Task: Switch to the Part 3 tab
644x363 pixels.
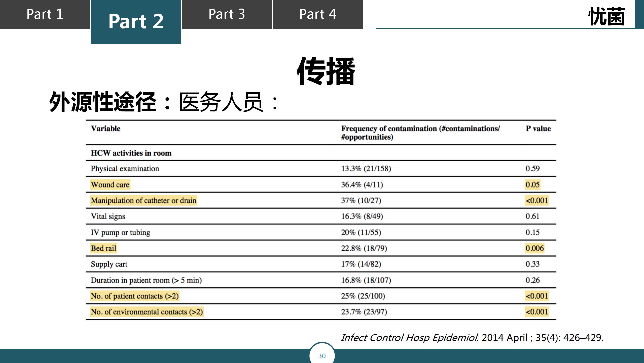Action: coord(227,14)
